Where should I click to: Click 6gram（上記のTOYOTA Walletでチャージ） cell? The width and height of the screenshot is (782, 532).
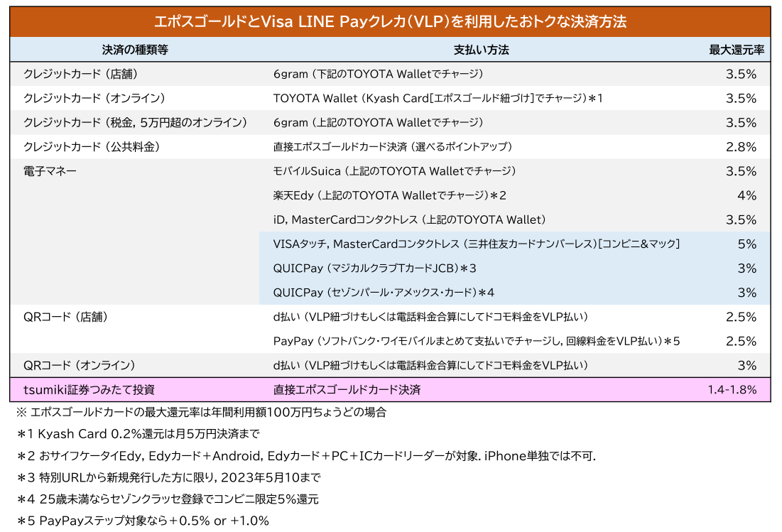(378, 123)
